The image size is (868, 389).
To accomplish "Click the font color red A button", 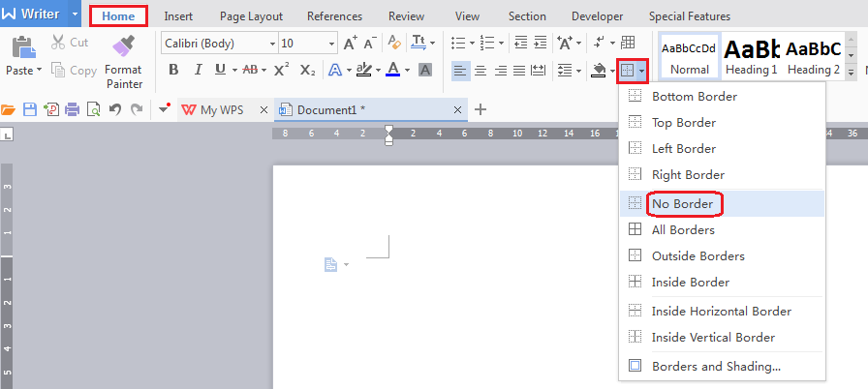I will (x=392, y=70).
